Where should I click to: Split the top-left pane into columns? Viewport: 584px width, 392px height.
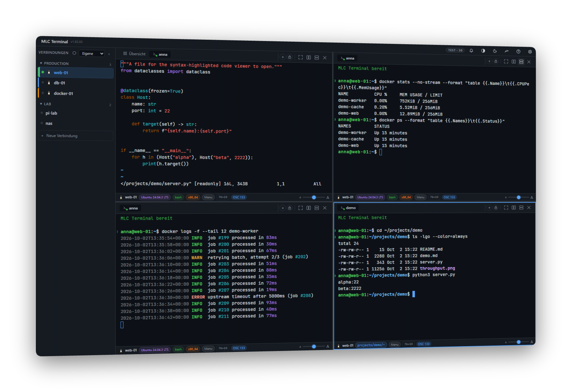click(x=309, y=58)
